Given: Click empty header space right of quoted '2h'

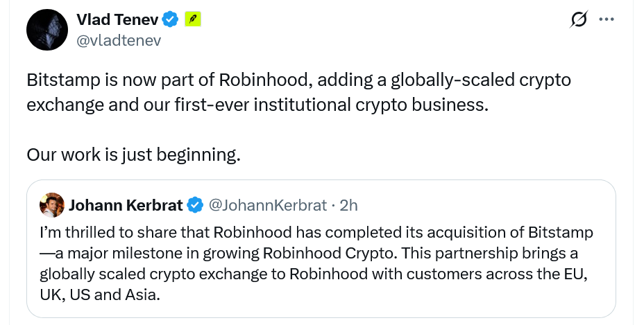Looking at the screenshot, I should [486, 205].
